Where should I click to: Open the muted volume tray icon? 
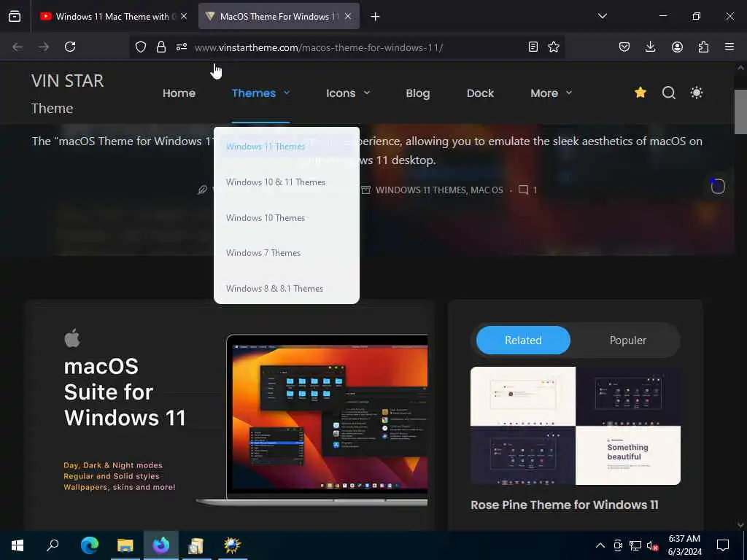(652, 545)
